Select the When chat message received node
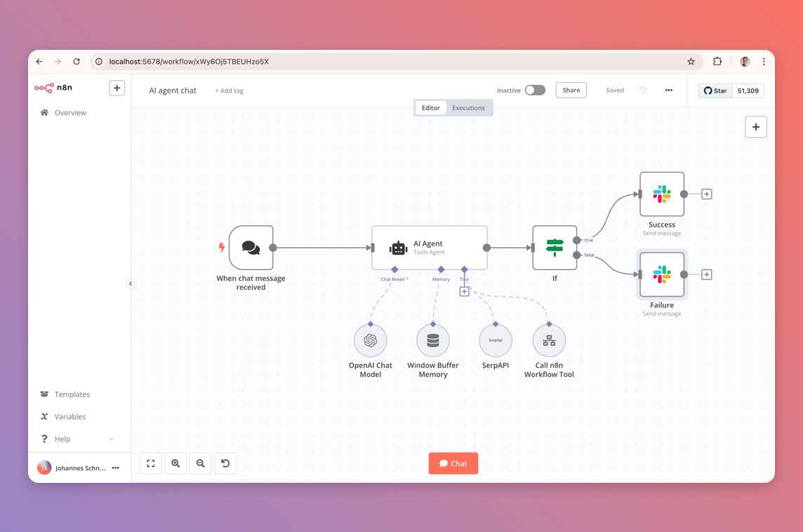 click(x=251, y=248)
